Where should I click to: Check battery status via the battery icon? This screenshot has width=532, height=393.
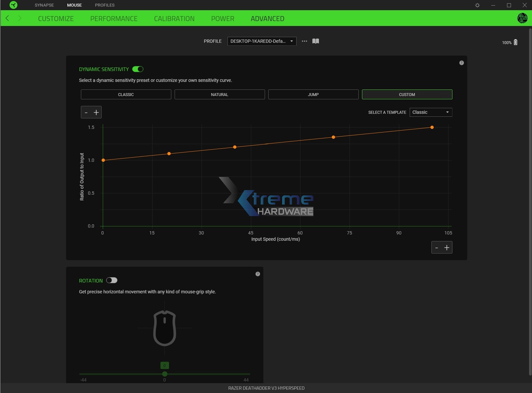(516, 42)
